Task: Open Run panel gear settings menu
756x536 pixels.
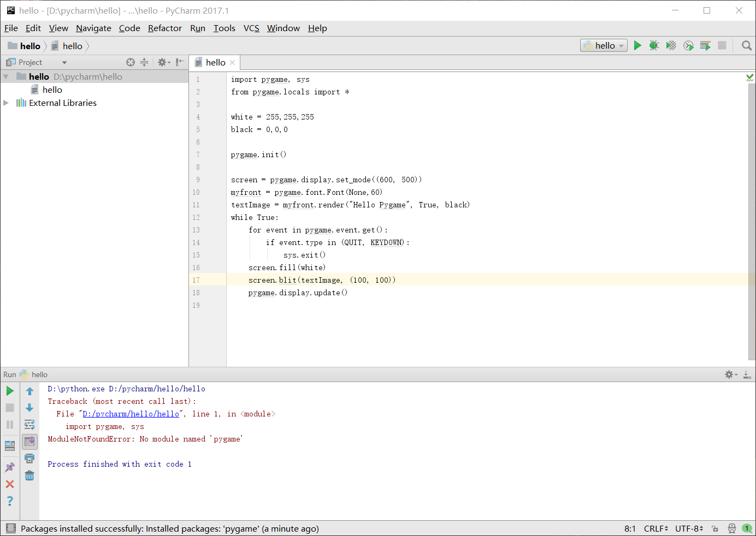Action: 731,374
